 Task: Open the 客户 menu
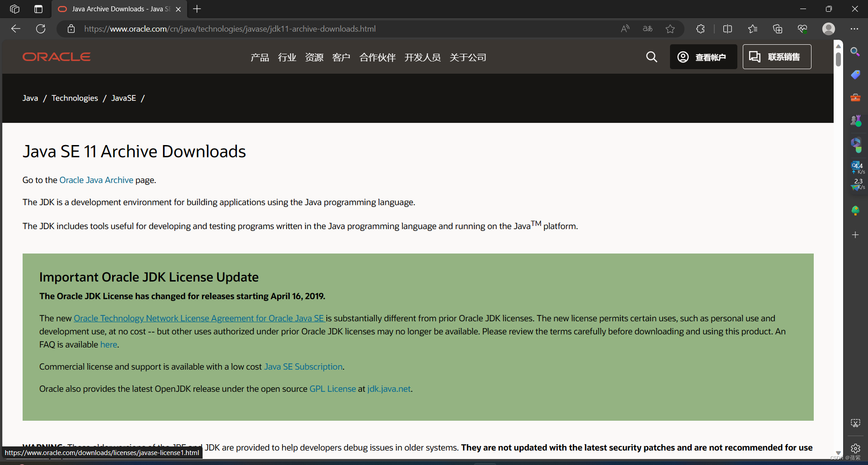[341, 57]
